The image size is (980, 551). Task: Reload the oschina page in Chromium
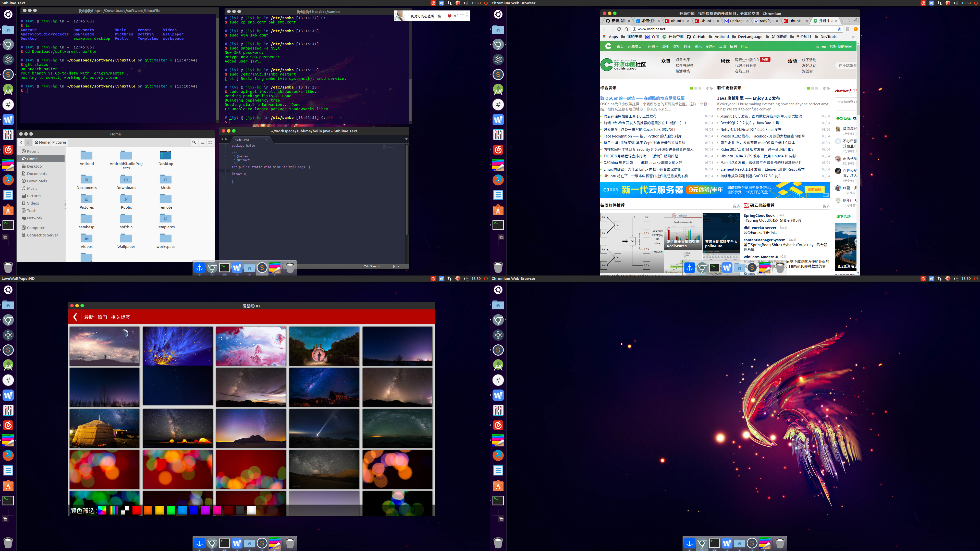(619, 29)
